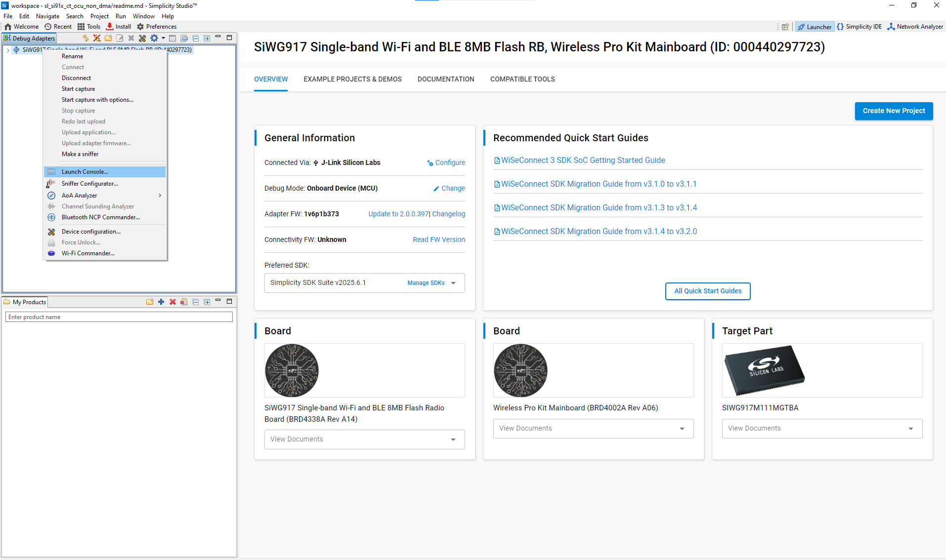The width and height of the screenshot is (946, 560).
Task: Click the red X delete icon in My Products
Action: (x=172, y=302)
